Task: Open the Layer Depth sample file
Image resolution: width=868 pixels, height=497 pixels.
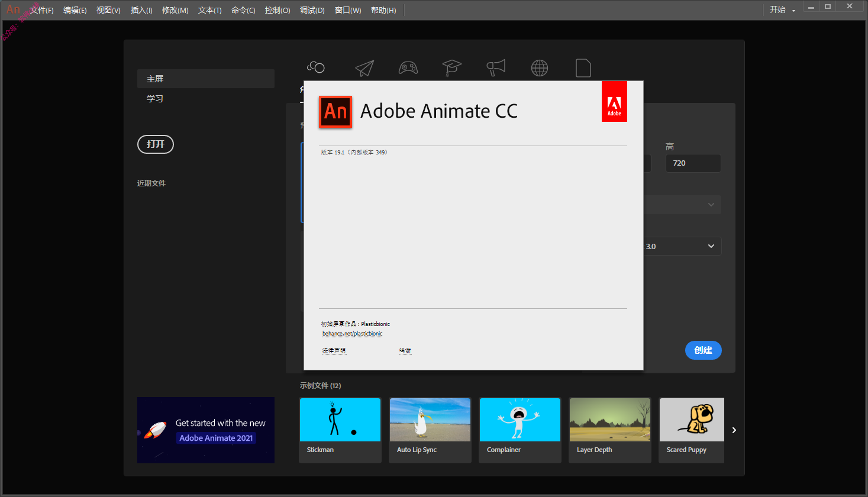Action: click(x=610, y=430)
